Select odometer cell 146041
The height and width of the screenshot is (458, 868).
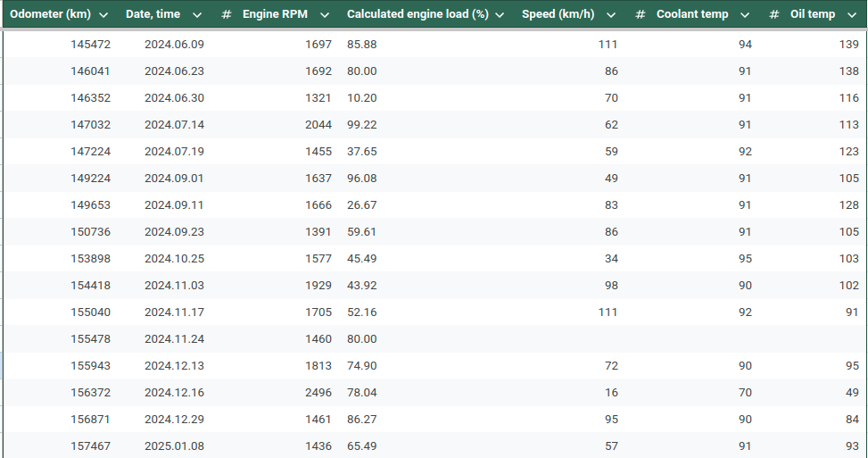click(90, 71)
